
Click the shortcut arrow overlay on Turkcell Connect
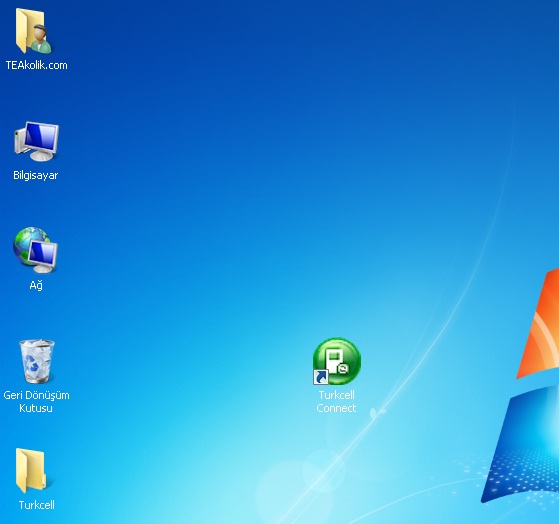(320, 377)
